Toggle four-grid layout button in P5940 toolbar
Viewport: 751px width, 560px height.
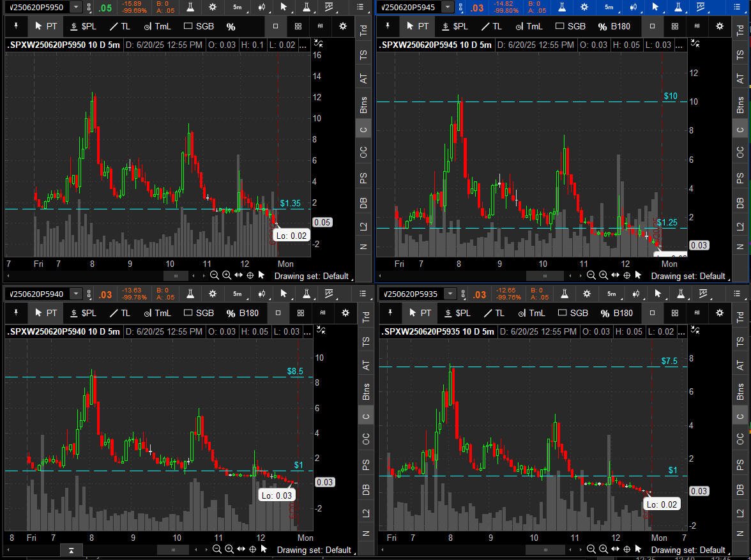[300, 313]
